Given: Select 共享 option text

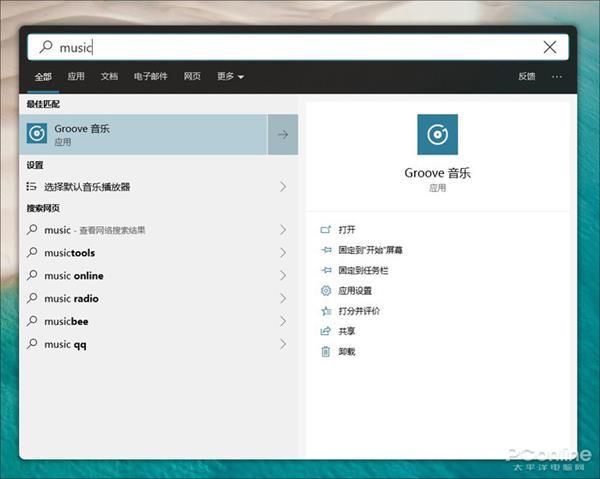Looking at the screenshot, I should (x=347, y=331).
